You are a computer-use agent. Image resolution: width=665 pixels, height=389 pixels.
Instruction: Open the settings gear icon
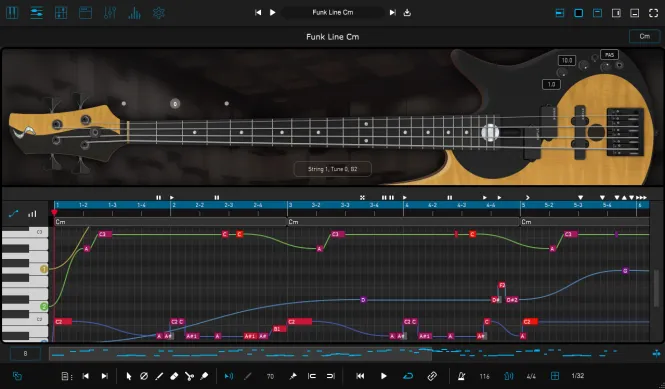click(x=159, y=13)
